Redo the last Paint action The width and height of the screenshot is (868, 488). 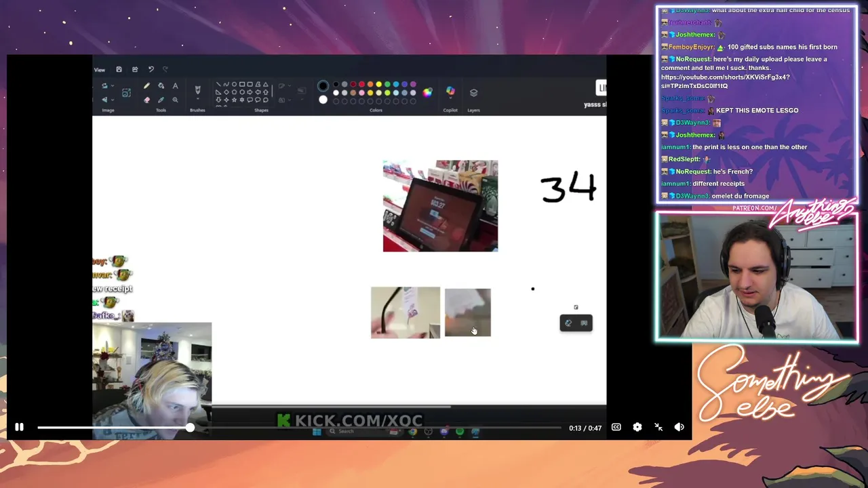pyautogui.click(x=165, y=69)
